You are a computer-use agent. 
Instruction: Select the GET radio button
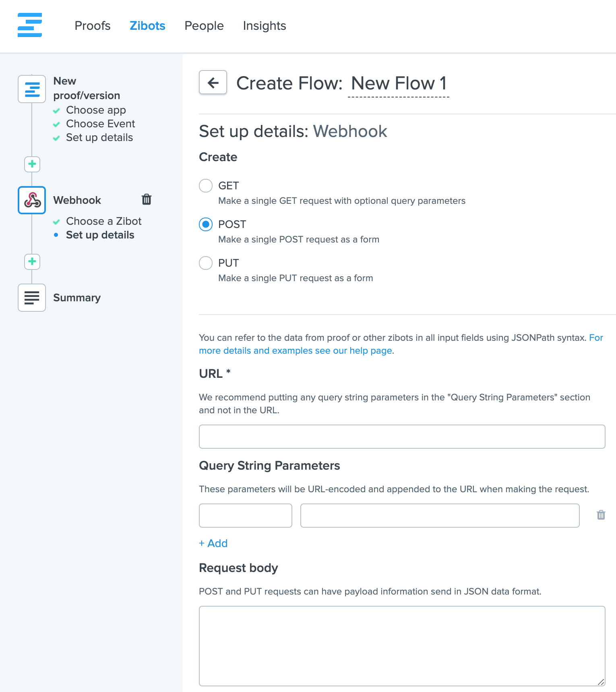click(206, 186)
